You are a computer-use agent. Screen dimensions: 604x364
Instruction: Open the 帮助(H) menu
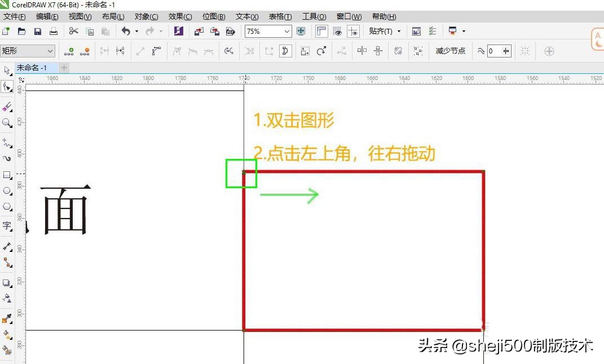pos(384,16)
